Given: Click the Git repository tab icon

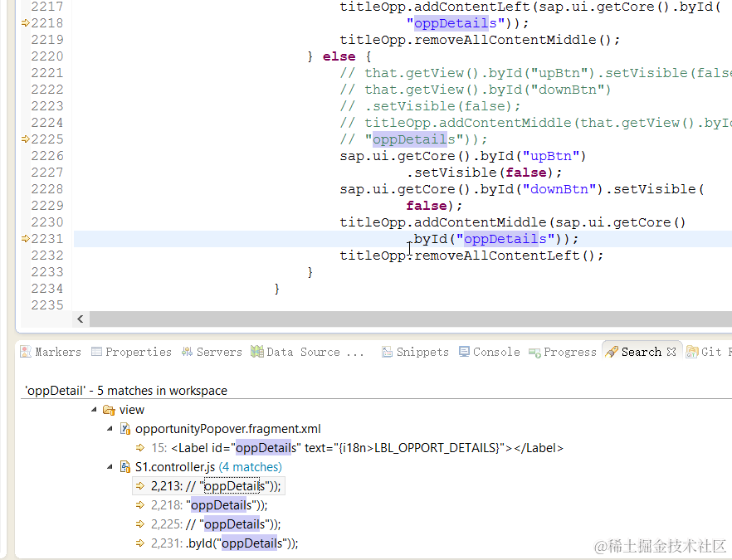Looking at the screenshot, I should point(692,352).
